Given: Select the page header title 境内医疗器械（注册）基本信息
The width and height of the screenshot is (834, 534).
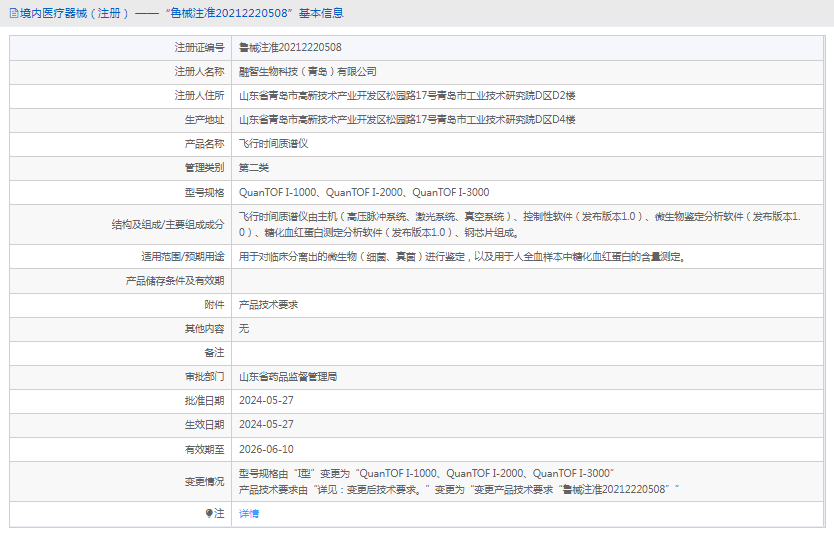Looking at the screenshot, I should click(x=181, y=13).
